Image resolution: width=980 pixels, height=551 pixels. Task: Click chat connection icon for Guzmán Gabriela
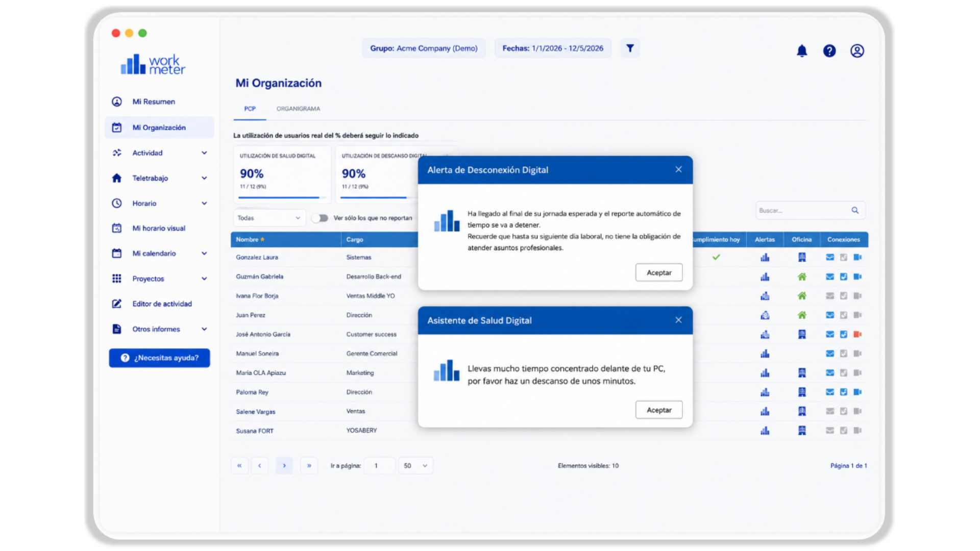pos(844,277)
